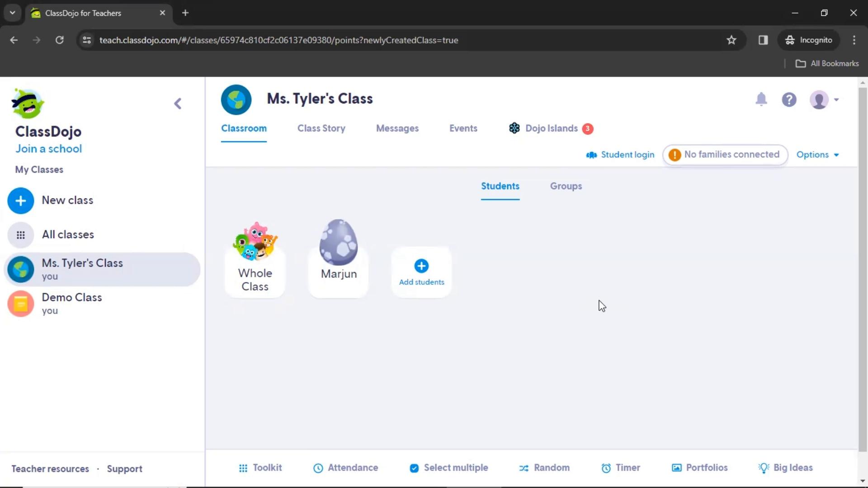Expand the account profile menu
The width and height of the screenshot is (868, 488).
click(825, 99)
